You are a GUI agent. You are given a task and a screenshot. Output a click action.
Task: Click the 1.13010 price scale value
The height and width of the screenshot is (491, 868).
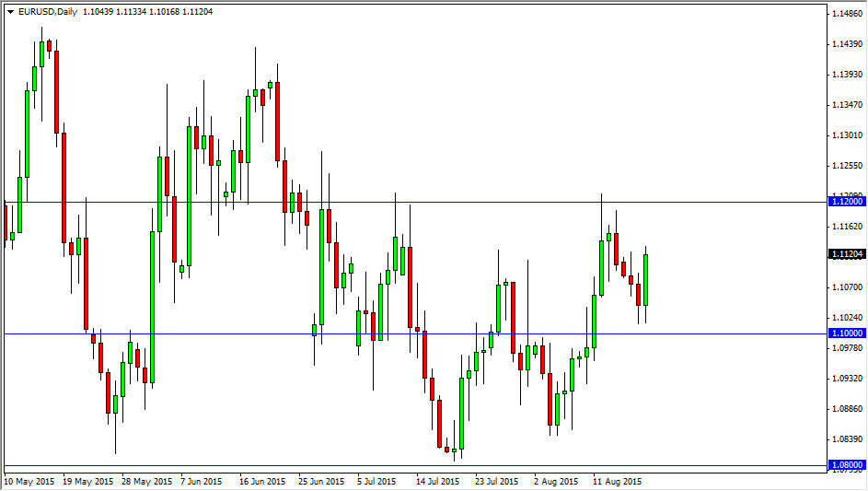(848, 135)
